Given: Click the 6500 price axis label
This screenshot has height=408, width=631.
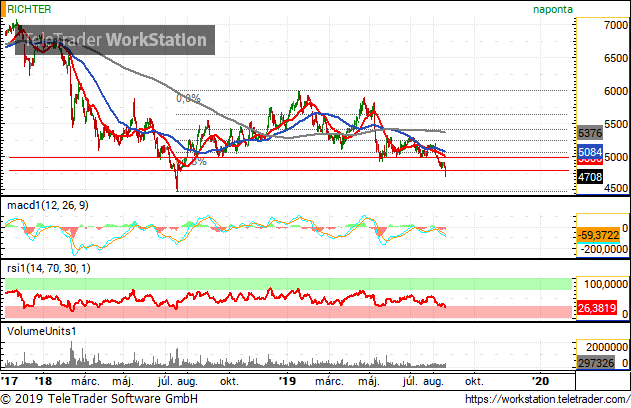Looking at the screenshot, I should pyautogui.click(x=616, y=58).
